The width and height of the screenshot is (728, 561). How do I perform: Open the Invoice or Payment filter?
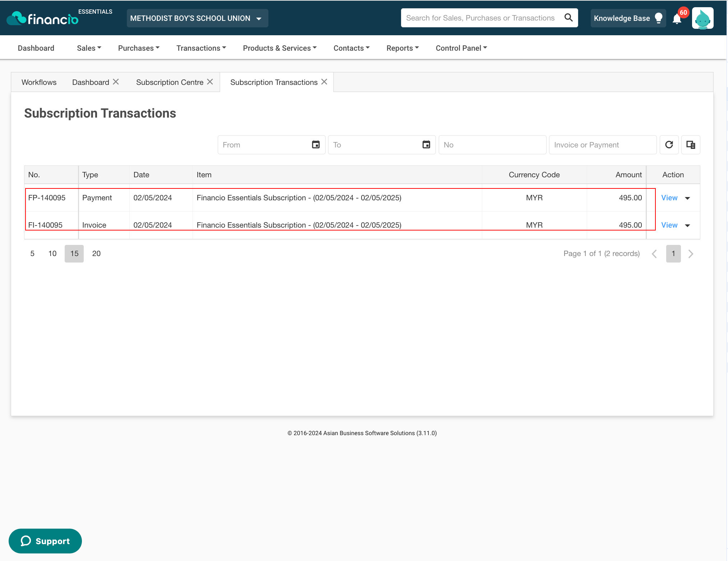[603, 145]
